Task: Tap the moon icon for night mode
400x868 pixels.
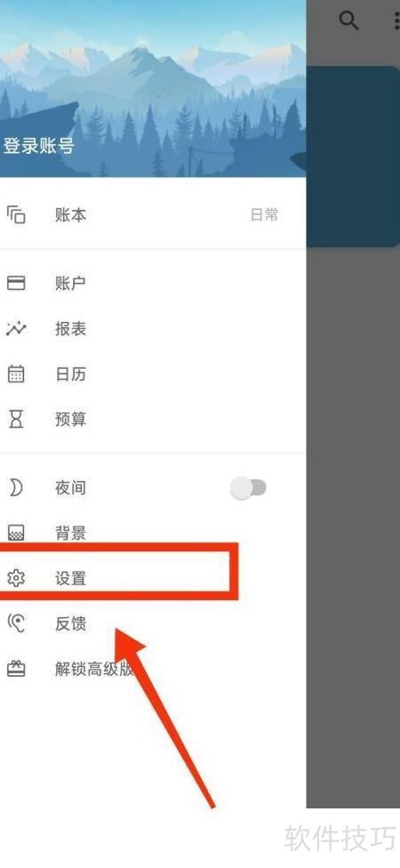Action: (16, 487)
